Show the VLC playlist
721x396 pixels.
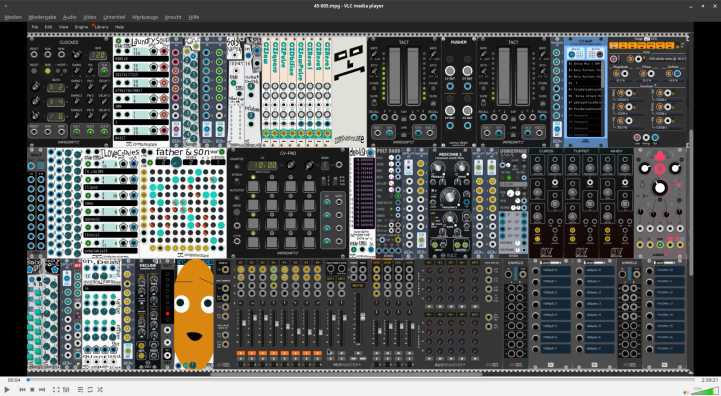coord(80,390)
